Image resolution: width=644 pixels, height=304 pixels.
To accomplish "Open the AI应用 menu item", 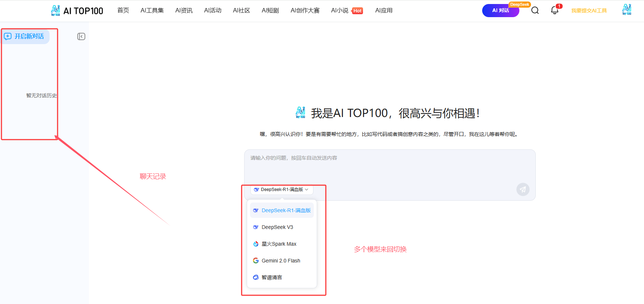I will 384,11.
